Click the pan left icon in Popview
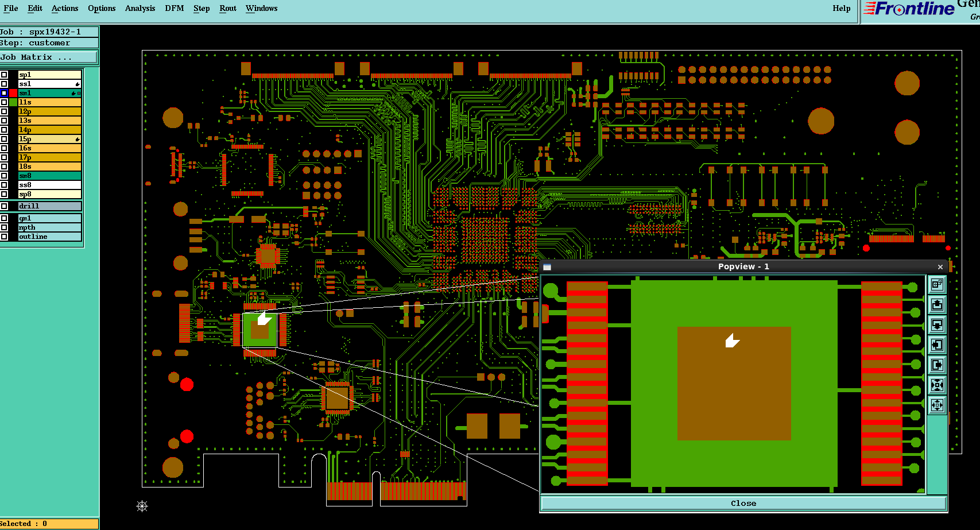Image resolution: width=980 pixels, height=530 pixels. coord(937,345)
